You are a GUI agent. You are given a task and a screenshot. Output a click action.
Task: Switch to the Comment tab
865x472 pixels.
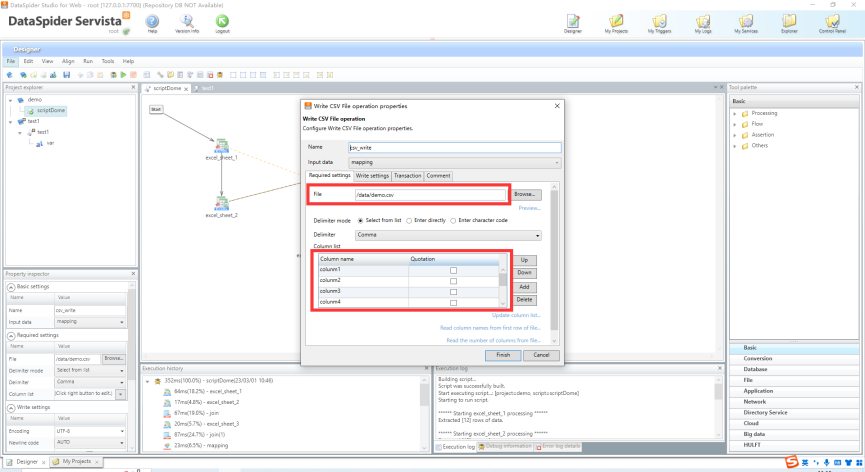click(438, 176)
